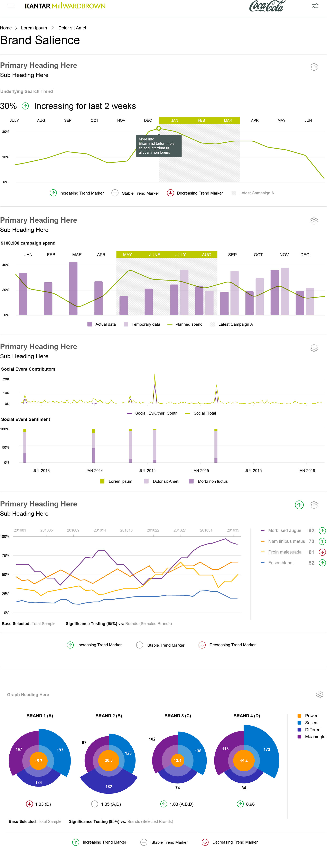Screen dimensions: 327x868
Task: Toggle Lorem ipsum sentiment legend item
Action: [116, 481]
